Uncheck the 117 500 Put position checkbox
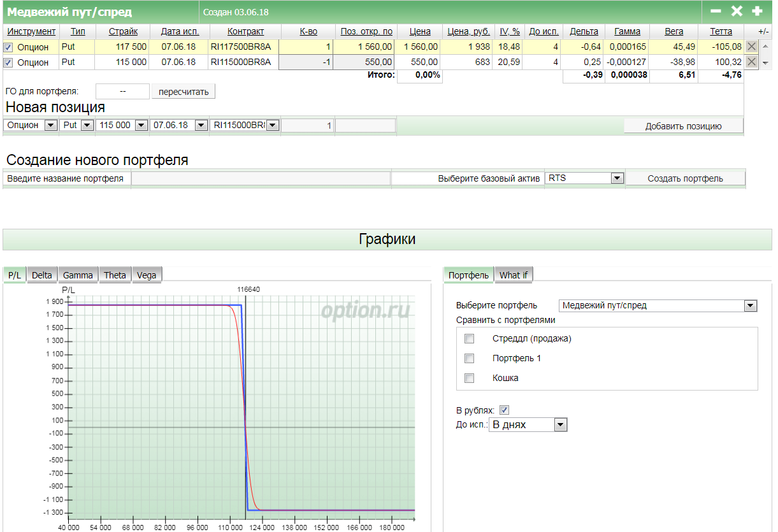778x532 pixels. (8, 47)
